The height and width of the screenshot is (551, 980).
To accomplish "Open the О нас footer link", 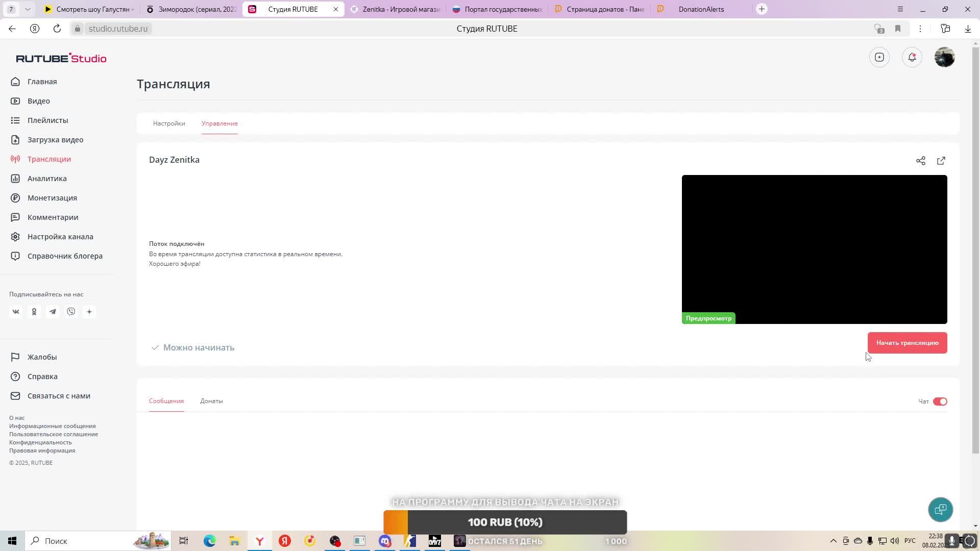I will click(x=17, y=418).
